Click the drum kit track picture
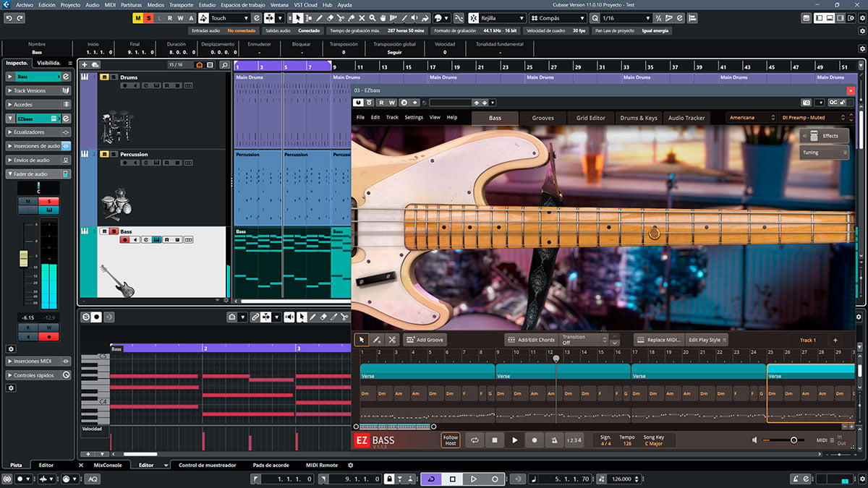Screen dimensions: 868x488 (x=118, y=127)
